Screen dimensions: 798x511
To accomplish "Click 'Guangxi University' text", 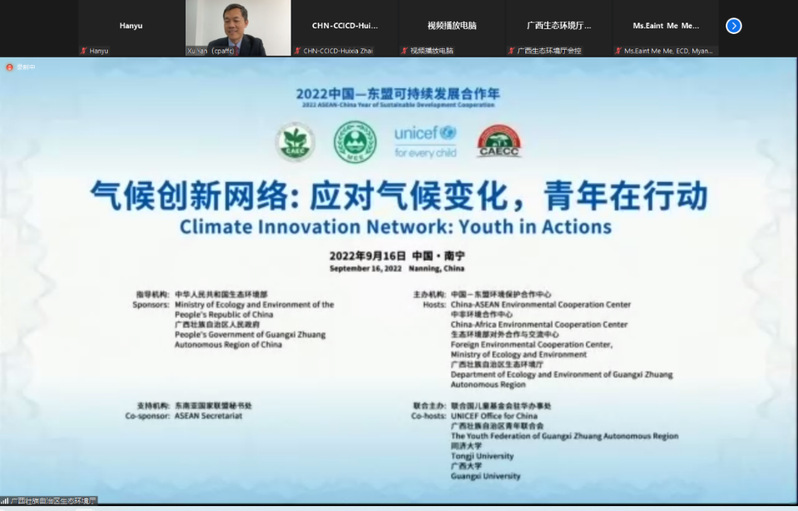I will [x=486, y=476].
